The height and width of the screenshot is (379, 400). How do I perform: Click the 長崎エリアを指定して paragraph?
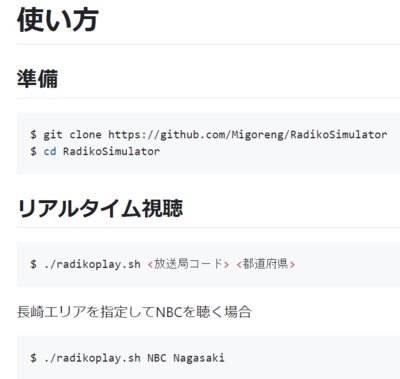coord(134,312)
